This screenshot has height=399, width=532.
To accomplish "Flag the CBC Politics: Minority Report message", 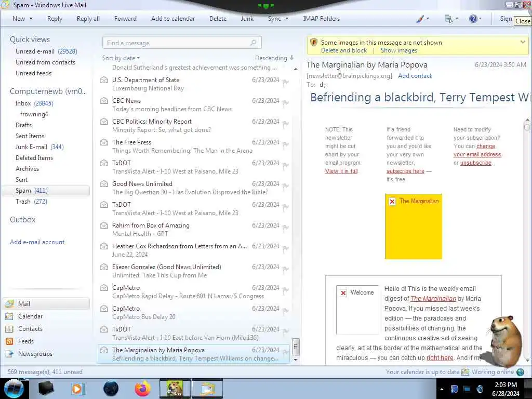I will click(x=285, y=124).
